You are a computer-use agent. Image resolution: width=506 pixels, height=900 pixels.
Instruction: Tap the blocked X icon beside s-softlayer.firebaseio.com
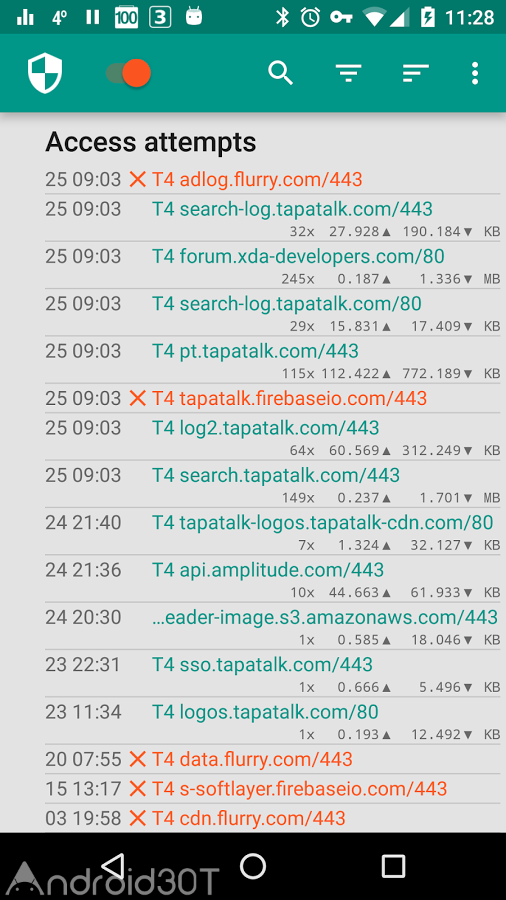137,788
